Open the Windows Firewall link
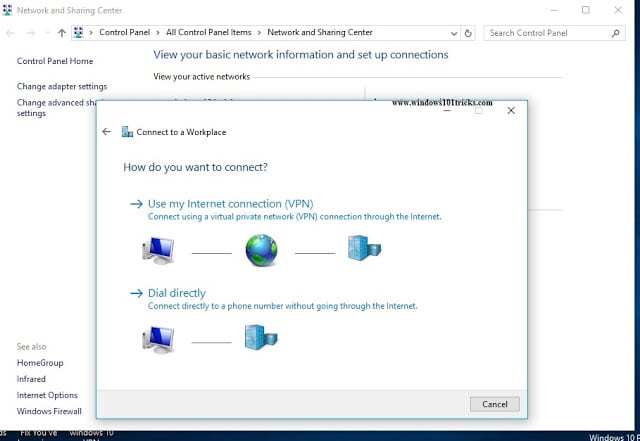Image resolution: width=640 pixels, height=441 pixels. coord(49,412)
